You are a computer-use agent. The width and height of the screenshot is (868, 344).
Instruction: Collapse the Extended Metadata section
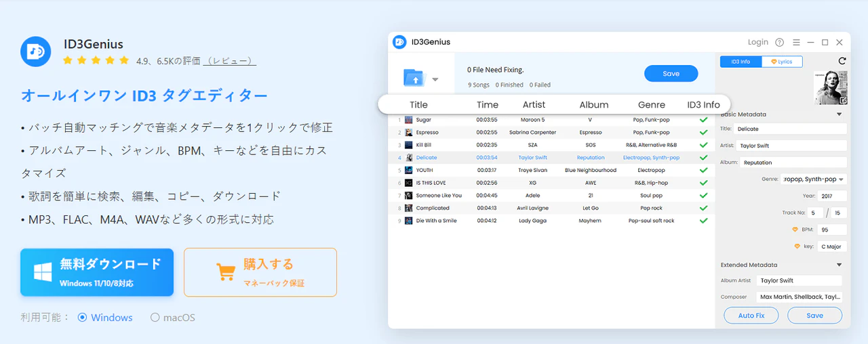coord(840,265)
